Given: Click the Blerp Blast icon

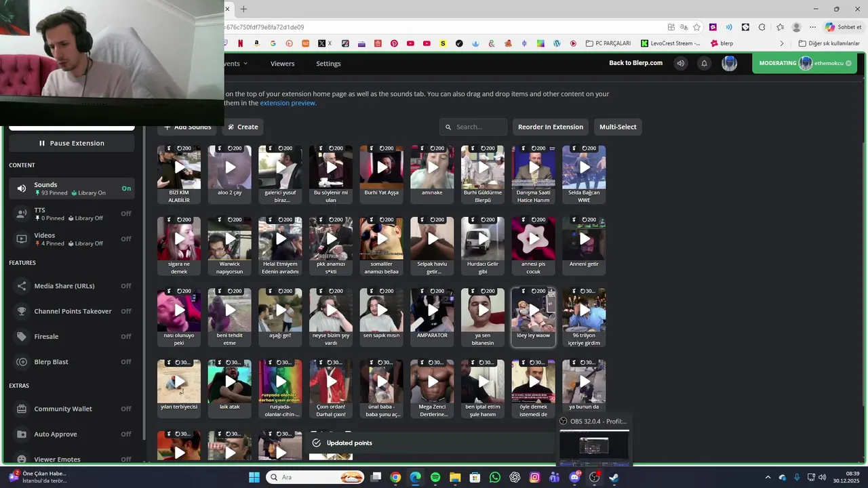Looking at the screenshot, I should click(x=22, y=362).
